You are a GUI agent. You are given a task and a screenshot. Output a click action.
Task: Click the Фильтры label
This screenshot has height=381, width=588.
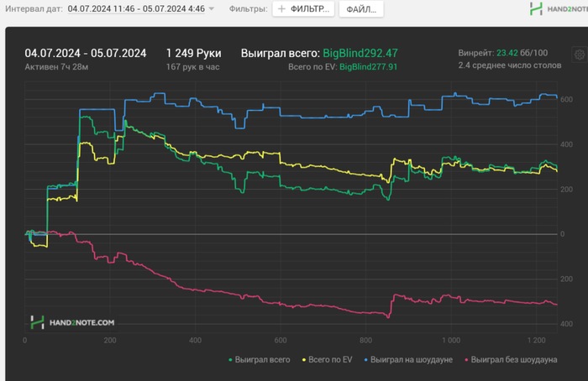pyautogui.click(x=249, y=8)
